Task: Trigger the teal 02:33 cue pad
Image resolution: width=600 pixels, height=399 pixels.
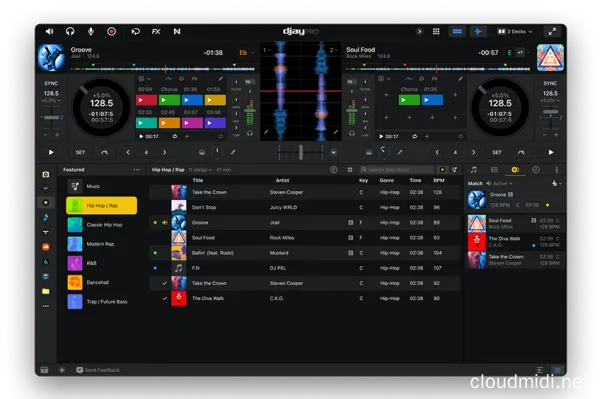Action: tap(146, 123)
